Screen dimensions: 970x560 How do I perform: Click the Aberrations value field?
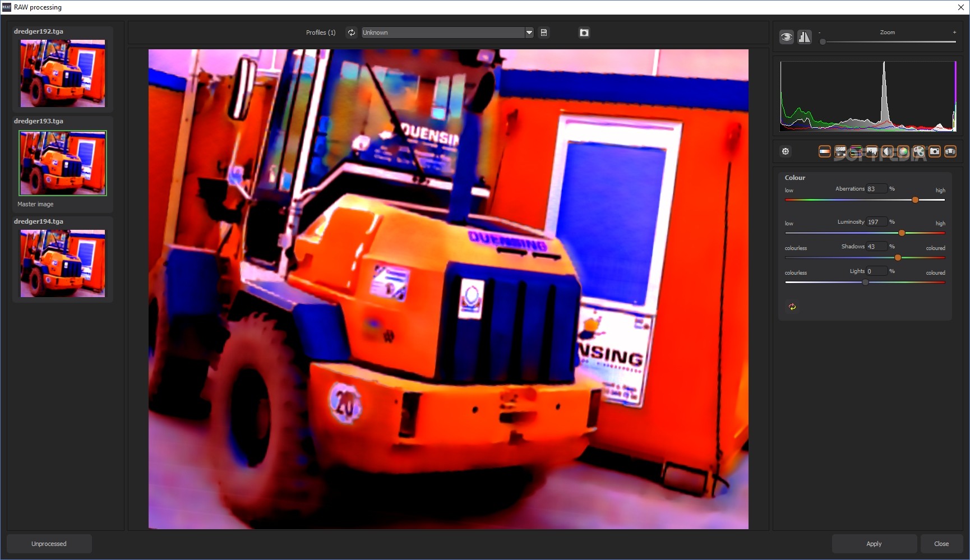tap(877, 189)
